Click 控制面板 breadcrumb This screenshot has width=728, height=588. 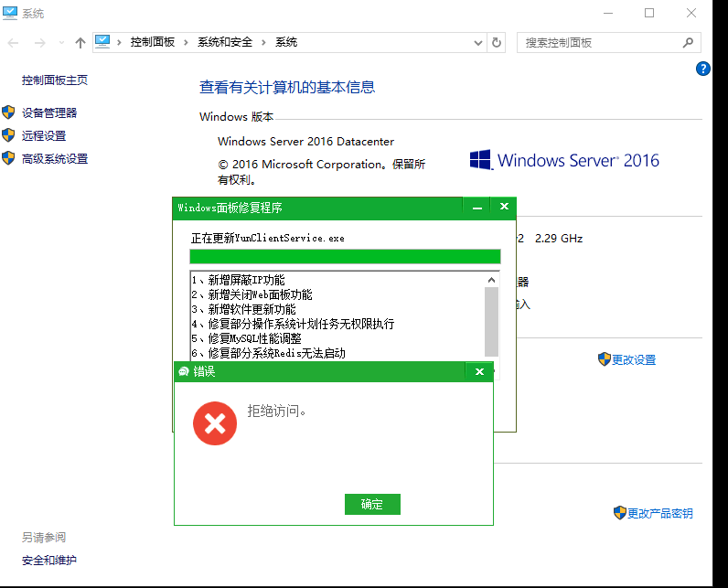tap(153, 42)
